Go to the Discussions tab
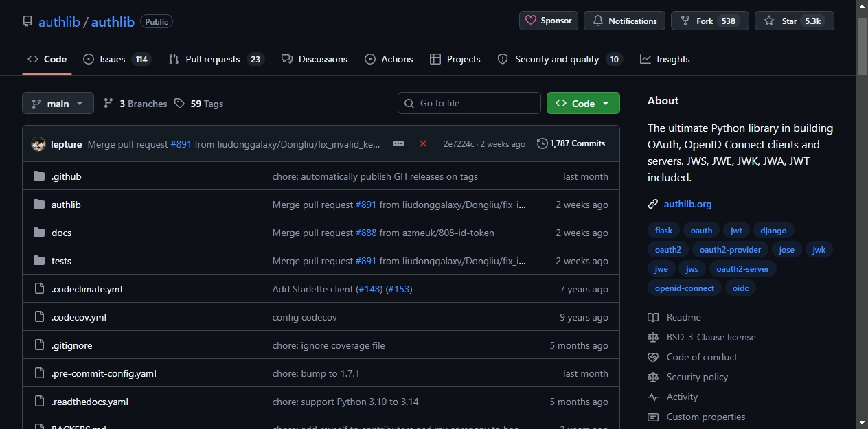 315,59
